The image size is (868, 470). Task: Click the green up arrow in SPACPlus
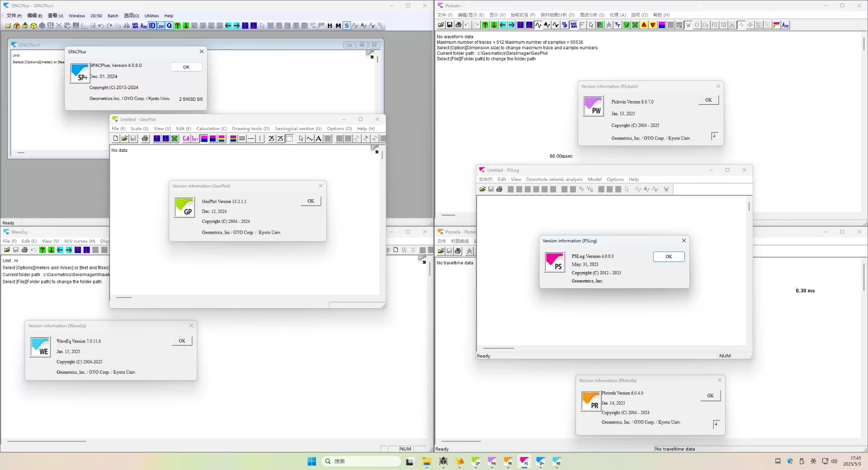[x=178, y=26]
